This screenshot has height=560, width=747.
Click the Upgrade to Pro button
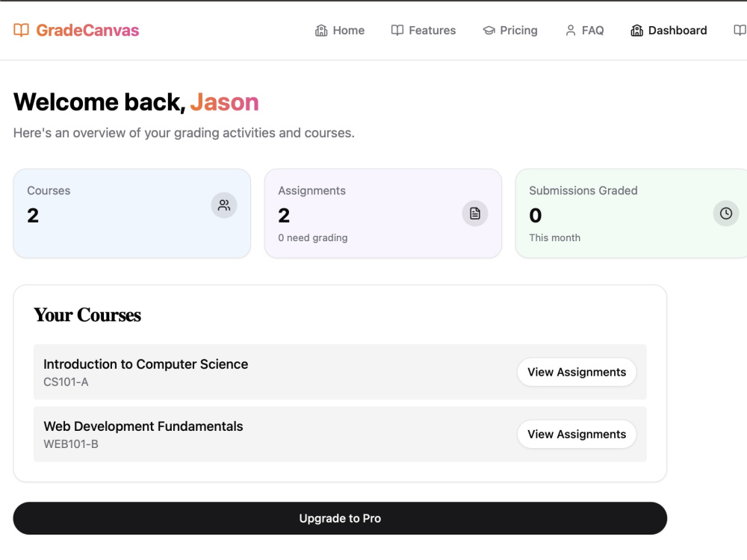340,518
